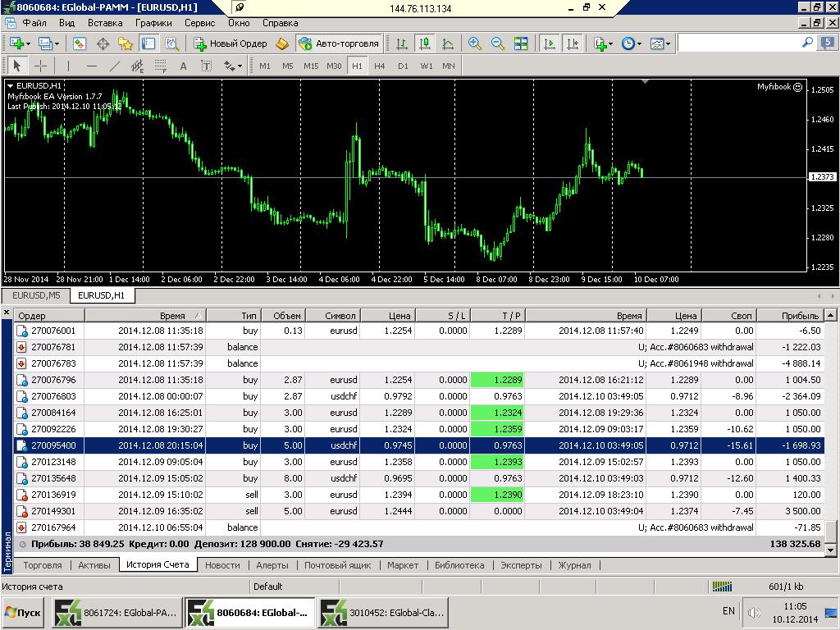Toggle the Авто-торговля button

[x=339, y=43]
